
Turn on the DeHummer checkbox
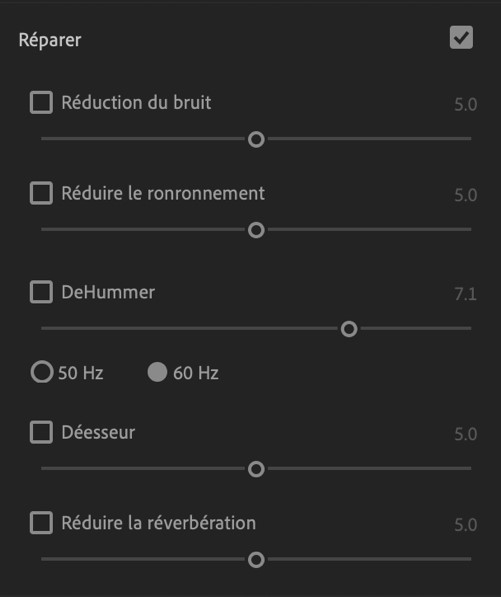41,292
